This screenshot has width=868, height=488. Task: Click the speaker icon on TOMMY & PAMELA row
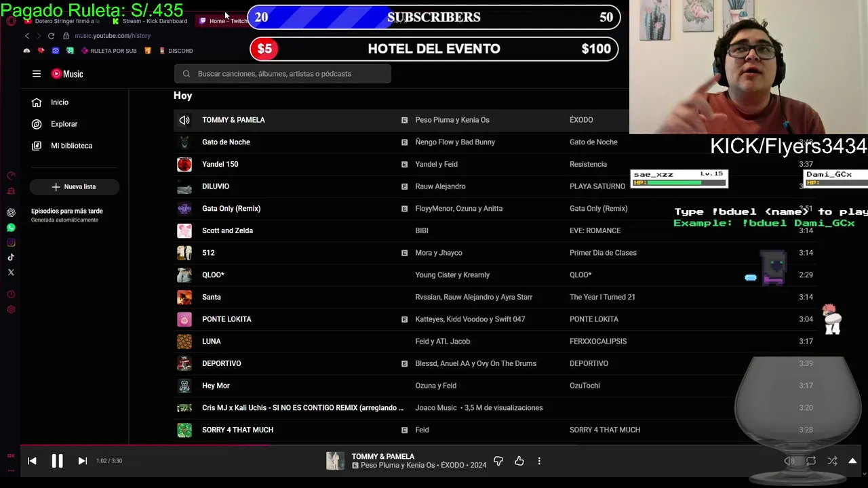184,120
